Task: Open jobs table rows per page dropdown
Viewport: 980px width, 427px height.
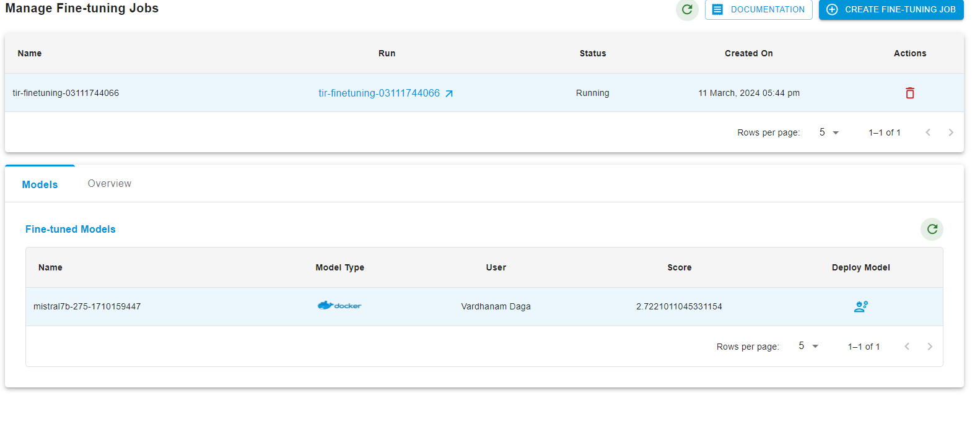Action: [828, 132]
